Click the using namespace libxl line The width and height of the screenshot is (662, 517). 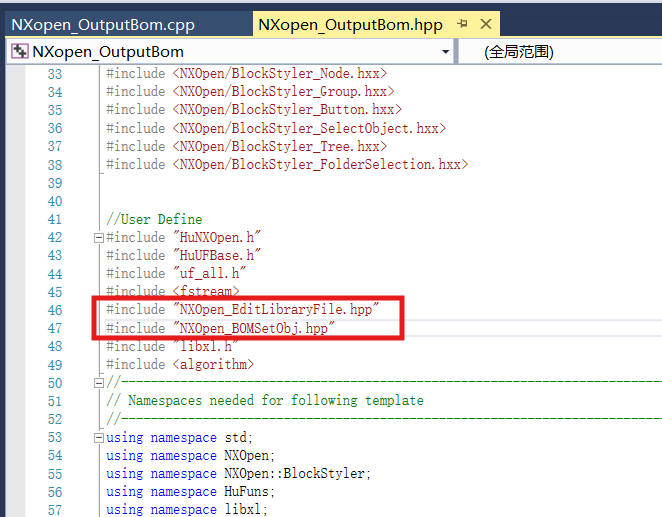187,510
